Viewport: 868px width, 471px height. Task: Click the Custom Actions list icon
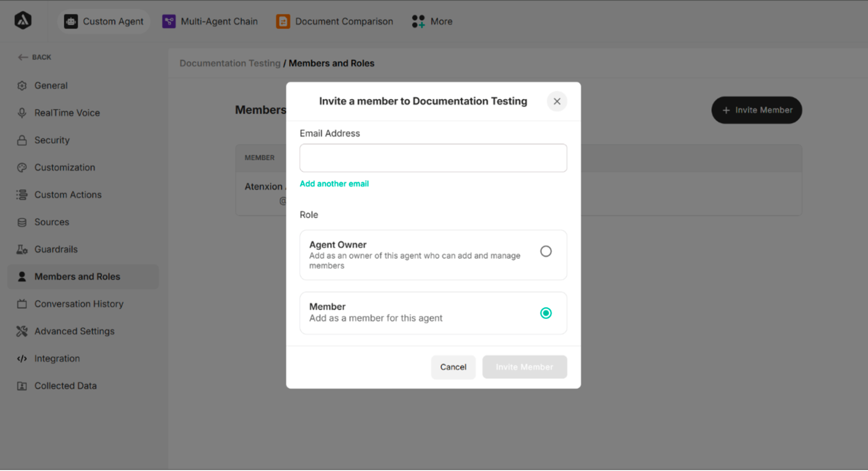[x=22, y=195]
